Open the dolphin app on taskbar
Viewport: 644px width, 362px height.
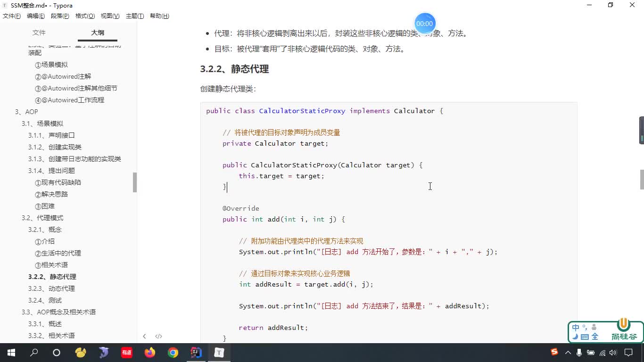104,353
